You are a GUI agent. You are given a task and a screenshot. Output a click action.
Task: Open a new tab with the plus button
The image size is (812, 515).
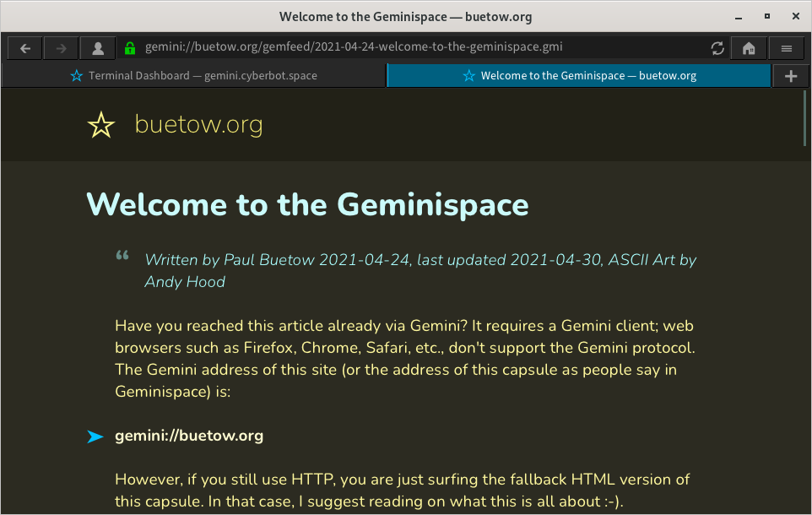click(x=791, y=76)
